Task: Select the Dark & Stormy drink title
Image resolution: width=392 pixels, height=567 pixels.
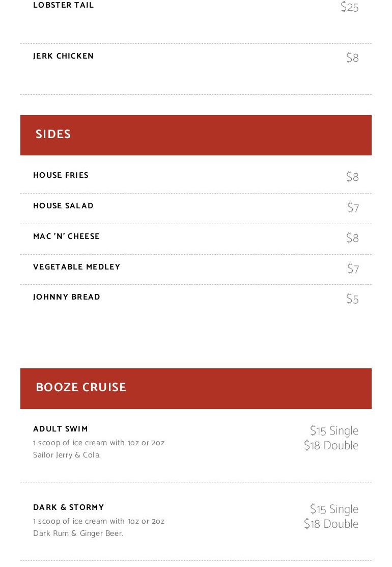Action: (69, 507)
